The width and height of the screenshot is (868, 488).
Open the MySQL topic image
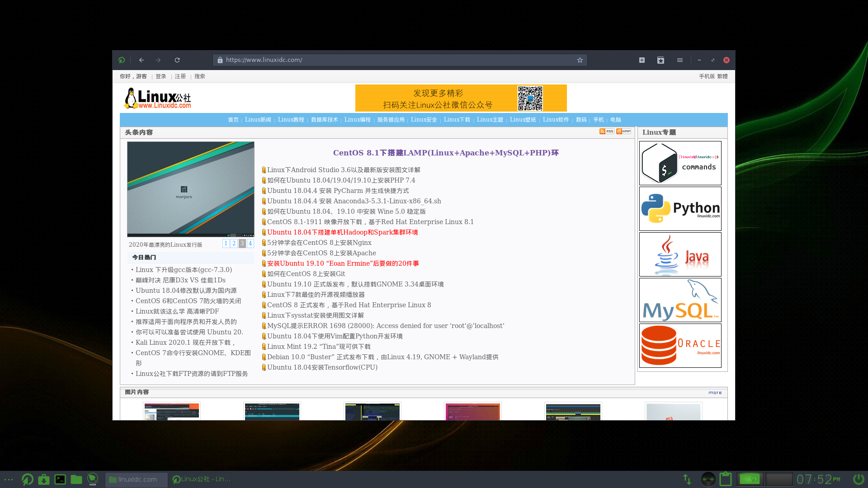coord(680,300)
